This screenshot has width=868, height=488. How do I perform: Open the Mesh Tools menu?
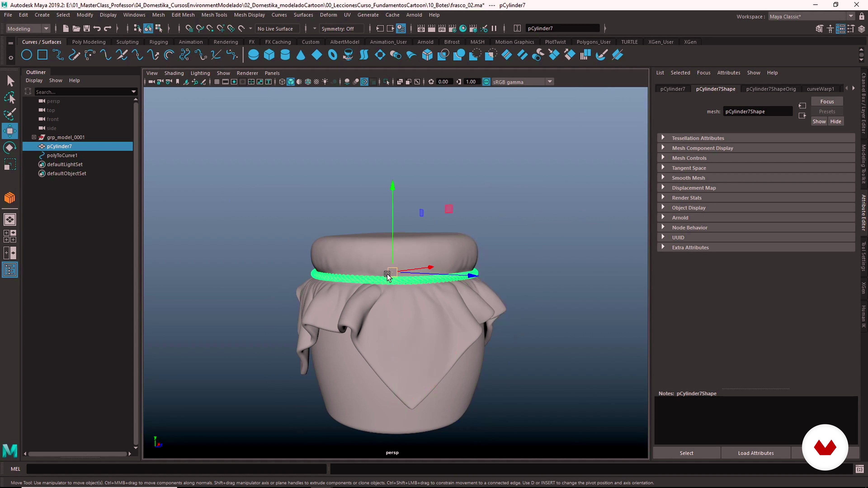(214, 15)
